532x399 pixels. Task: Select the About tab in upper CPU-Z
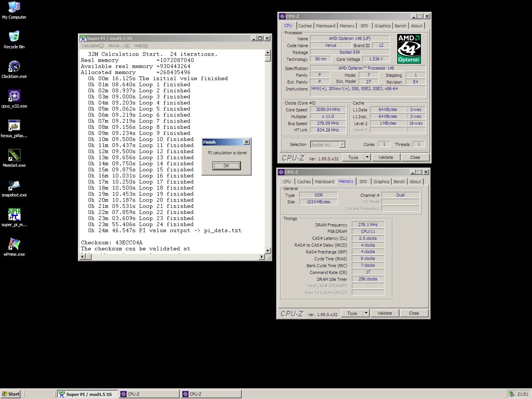416,26
